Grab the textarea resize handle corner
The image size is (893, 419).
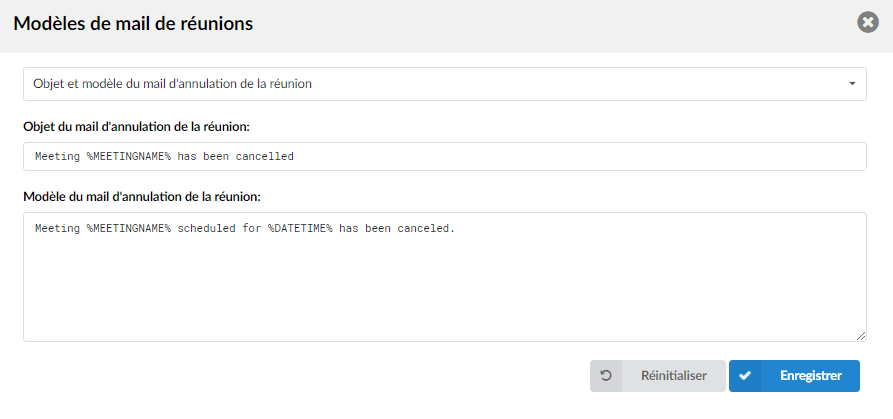click(x=861, y=336)
